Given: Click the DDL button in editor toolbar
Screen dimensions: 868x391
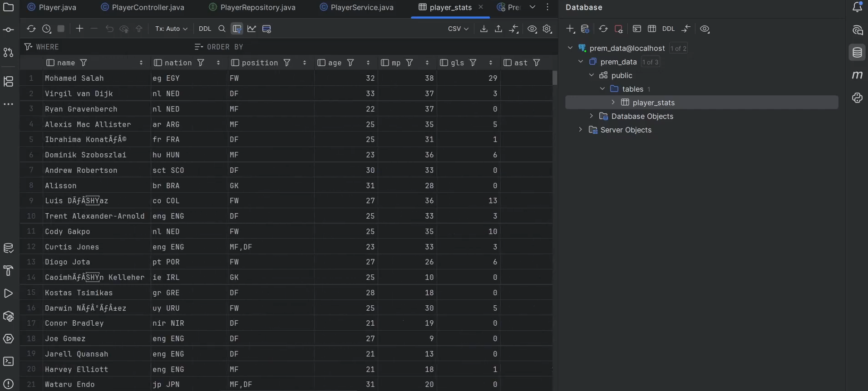Looking at the screenshot, I should [x=205, y=29].
